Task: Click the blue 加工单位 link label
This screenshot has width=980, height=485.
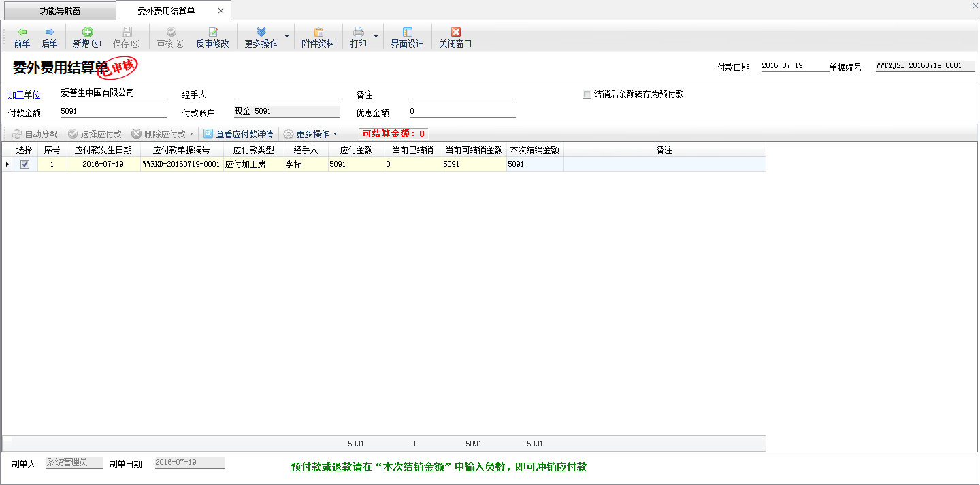Action: click(24, 95)
